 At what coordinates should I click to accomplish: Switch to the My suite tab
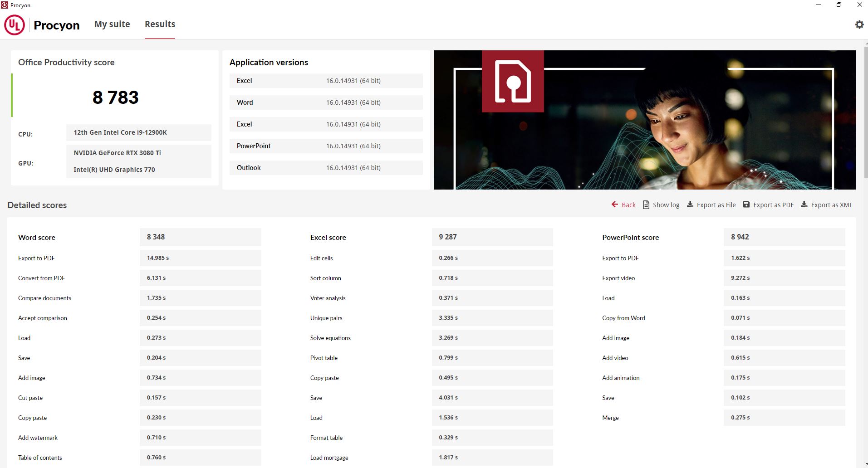tap(112, 24)
